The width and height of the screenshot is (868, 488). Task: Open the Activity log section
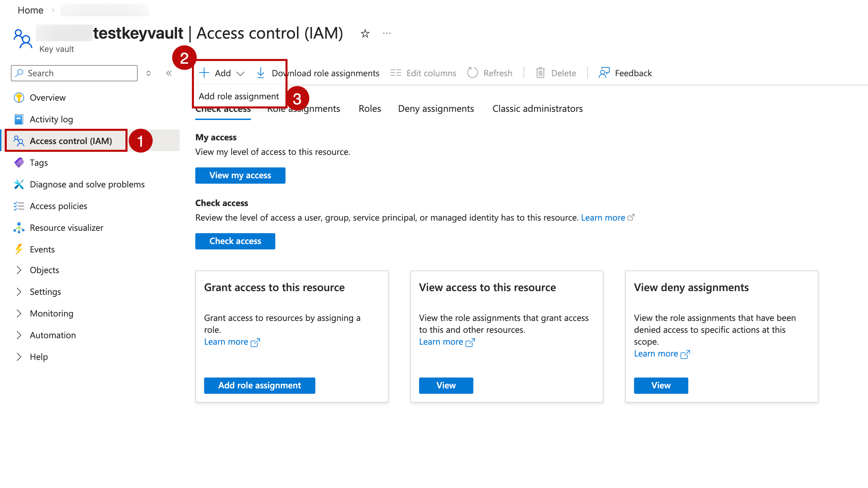[51, 119]
